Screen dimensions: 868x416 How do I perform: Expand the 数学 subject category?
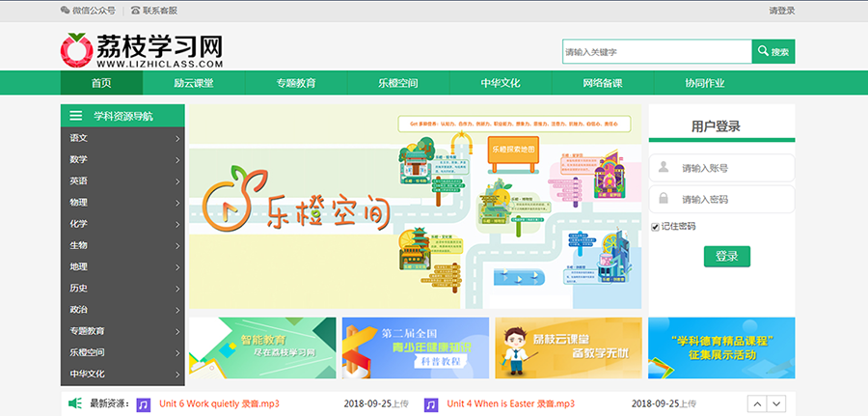point(122,159)
